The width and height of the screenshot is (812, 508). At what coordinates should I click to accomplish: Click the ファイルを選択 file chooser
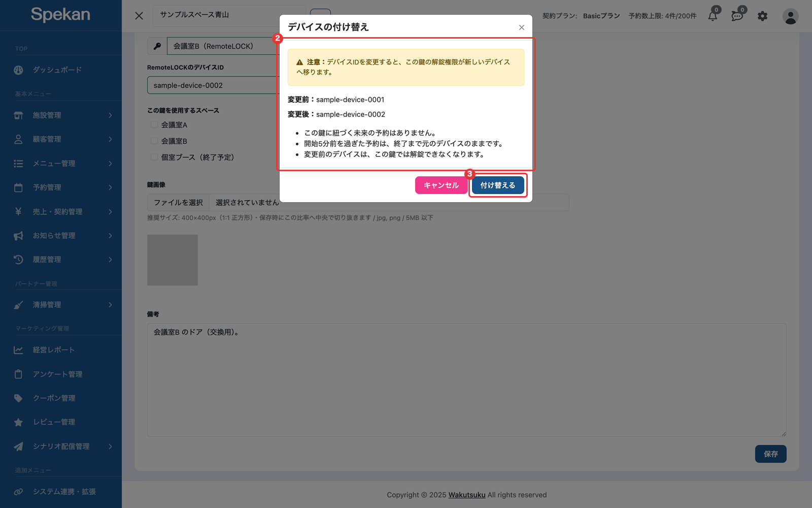[179, 203]
